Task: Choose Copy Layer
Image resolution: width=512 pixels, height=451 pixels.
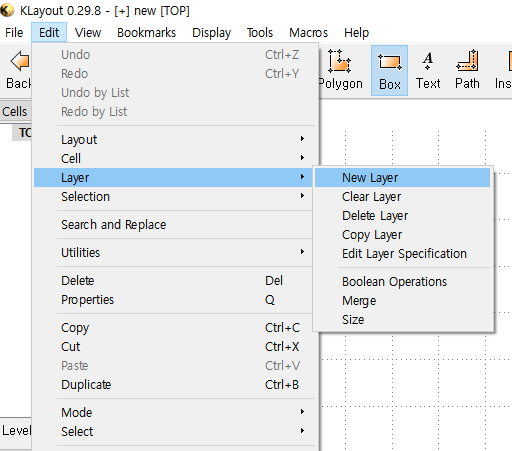Action: (x=402, y=234)
